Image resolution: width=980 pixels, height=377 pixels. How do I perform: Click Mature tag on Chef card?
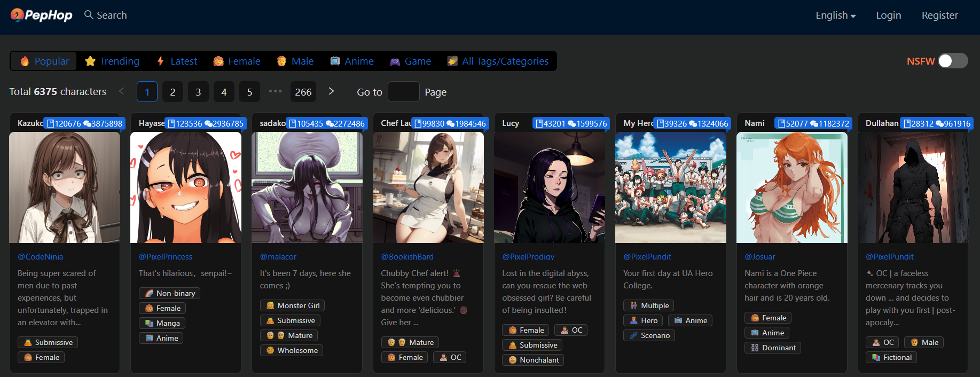(x=410, y=342)
